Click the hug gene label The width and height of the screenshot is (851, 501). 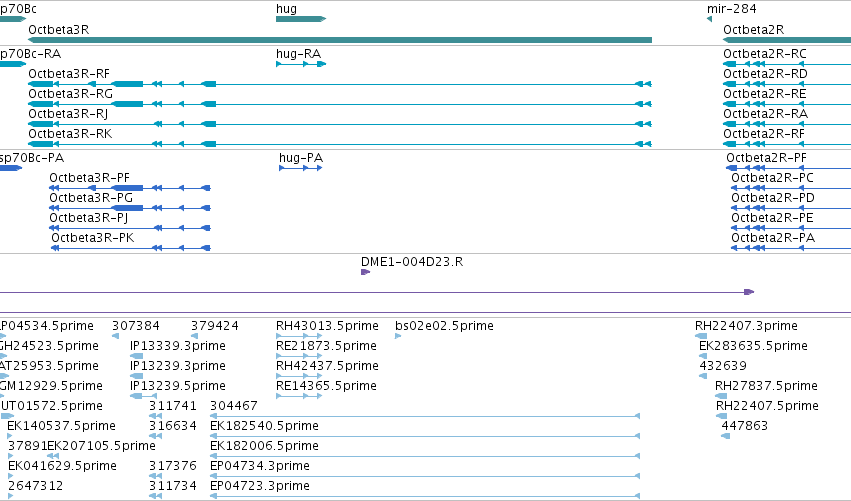tap(286, 9)
